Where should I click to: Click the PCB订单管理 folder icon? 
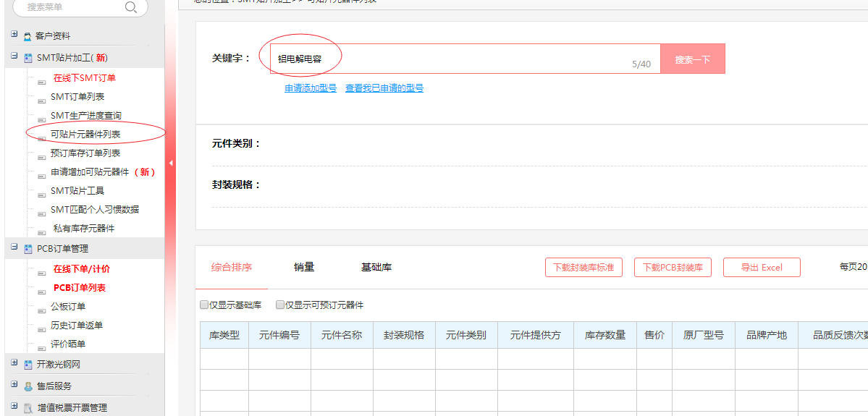point(28,249)
